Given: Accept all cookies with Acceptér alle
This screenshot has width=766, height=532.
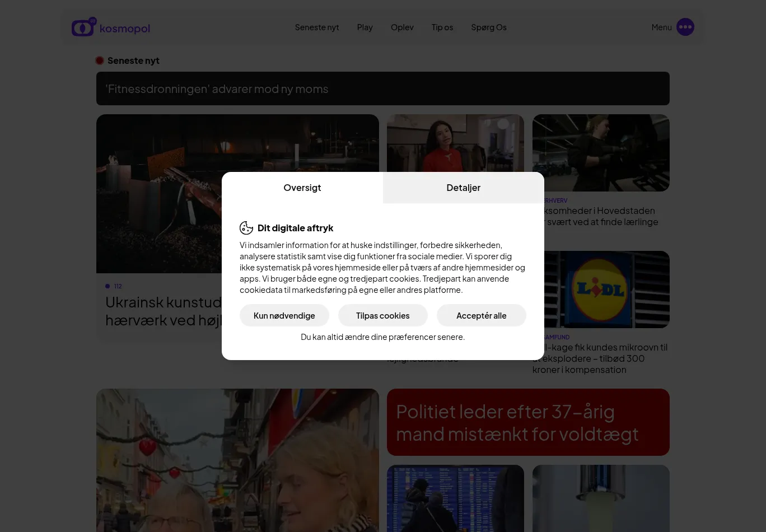Looking at the screenshot, I should pyautogui.click(x=481, y=315).
